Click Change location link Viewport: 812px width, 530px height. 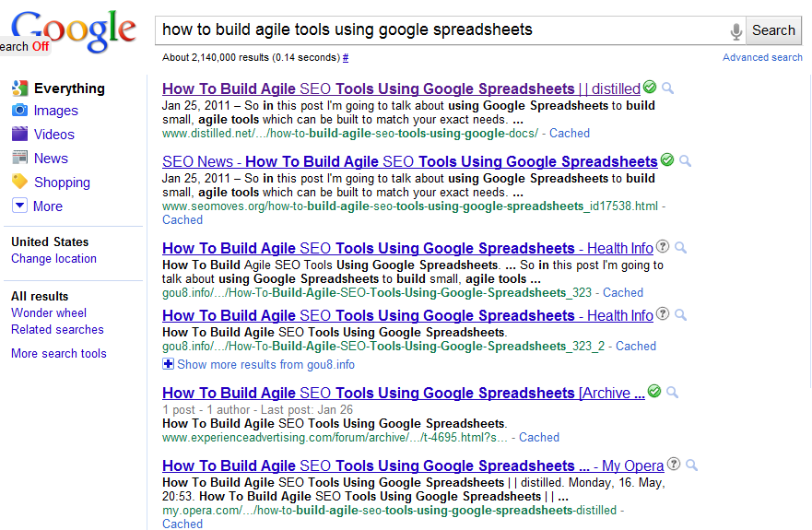[x=53, y=258]
